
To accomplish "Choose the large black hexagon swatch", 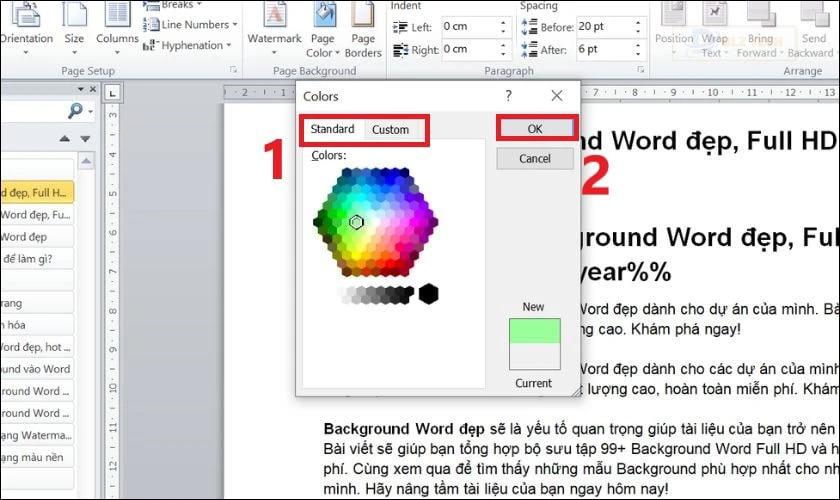I will 429,294.
